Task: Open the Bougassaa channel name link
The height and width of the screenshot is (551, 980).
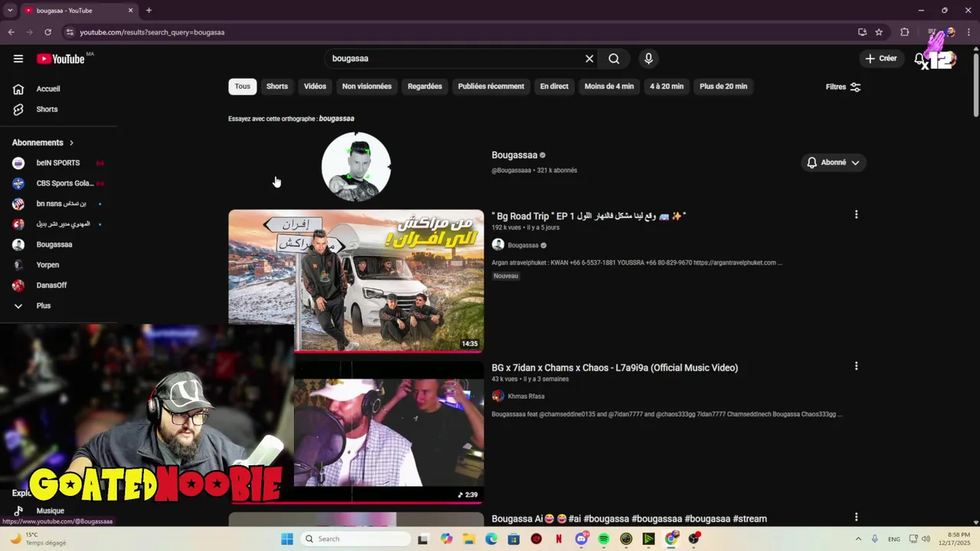Action: click(x=514, y=155)
